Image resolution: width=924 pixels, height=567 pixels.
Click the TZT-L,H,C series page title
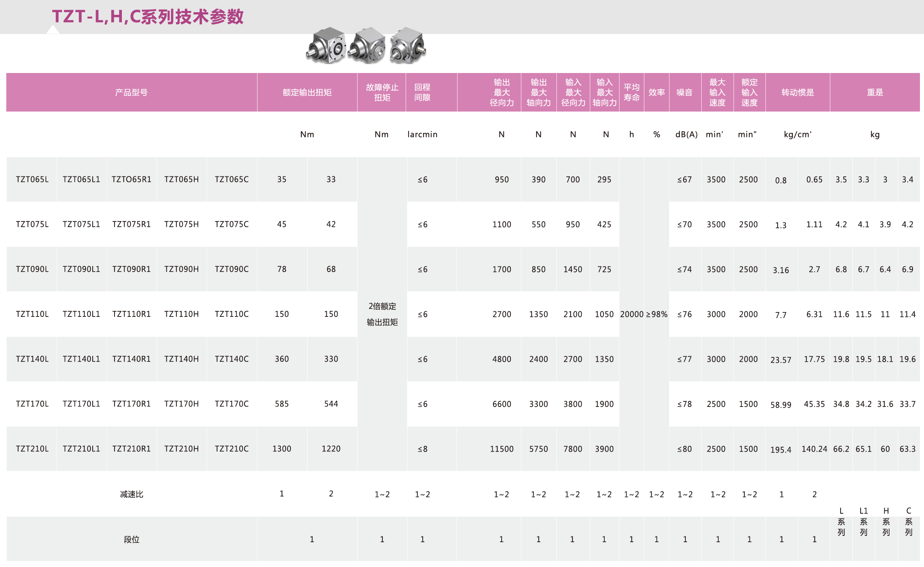[148, 17]
